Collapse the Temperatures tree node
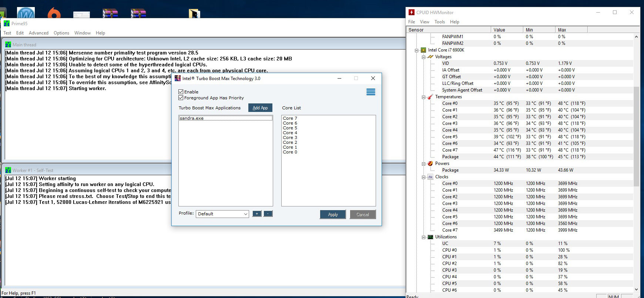This screenshot has width=644, height=298. pos(423,97)
